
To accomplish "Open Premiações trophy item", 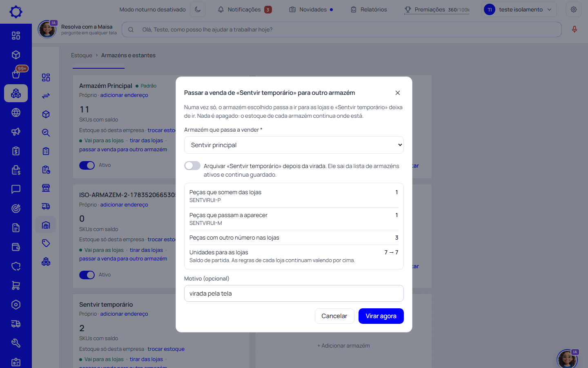I will click(437, 9).
